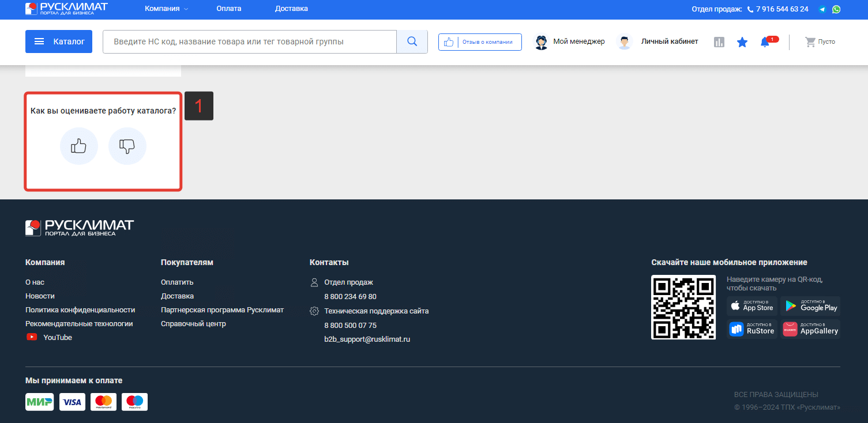Click the VISA payment card icon
This screenshot has height=423, width=868.
click(72, 402)
